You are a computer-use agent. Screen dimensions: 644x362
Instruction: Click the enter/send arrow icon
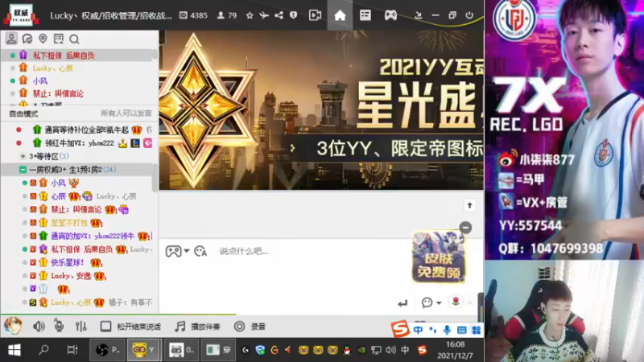tap(402, 303)
